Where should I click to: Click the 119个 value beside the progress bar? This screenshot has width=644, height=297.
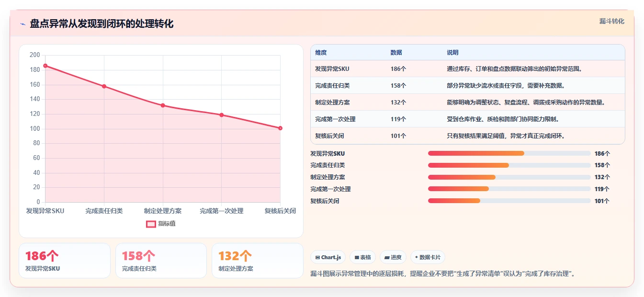click(x=602, y=189)
